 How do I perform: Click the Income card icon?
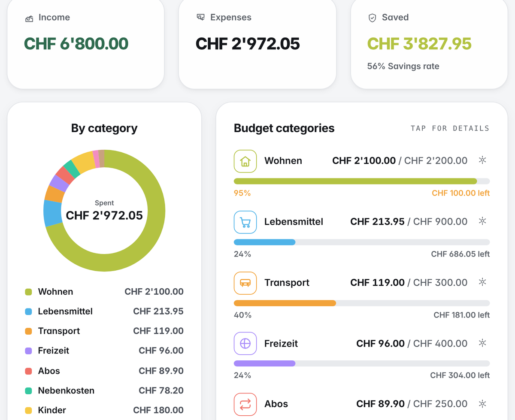(29, 18)
